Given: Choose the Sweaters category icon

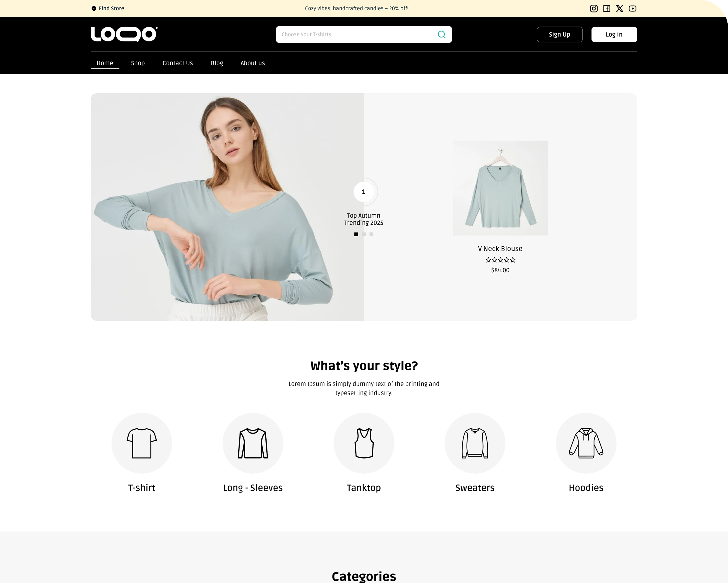Looking at the screenshot, I should (x=475, y=443).
